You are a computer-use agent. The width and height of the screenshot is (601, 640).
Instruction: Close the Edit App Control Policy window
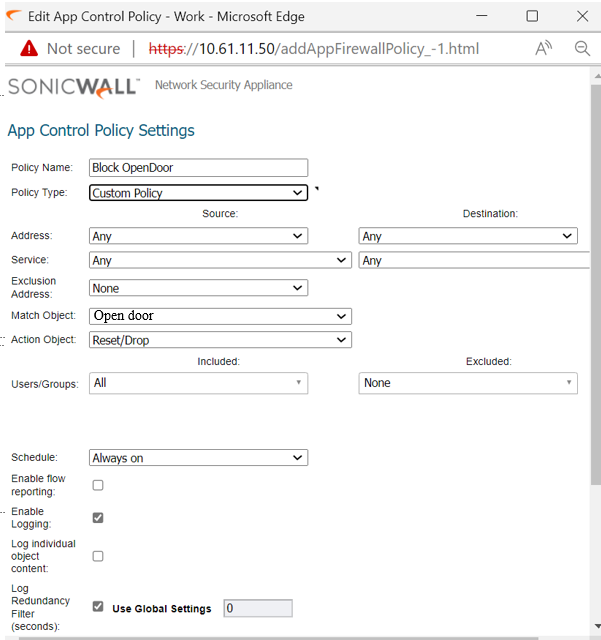[582, 16]
